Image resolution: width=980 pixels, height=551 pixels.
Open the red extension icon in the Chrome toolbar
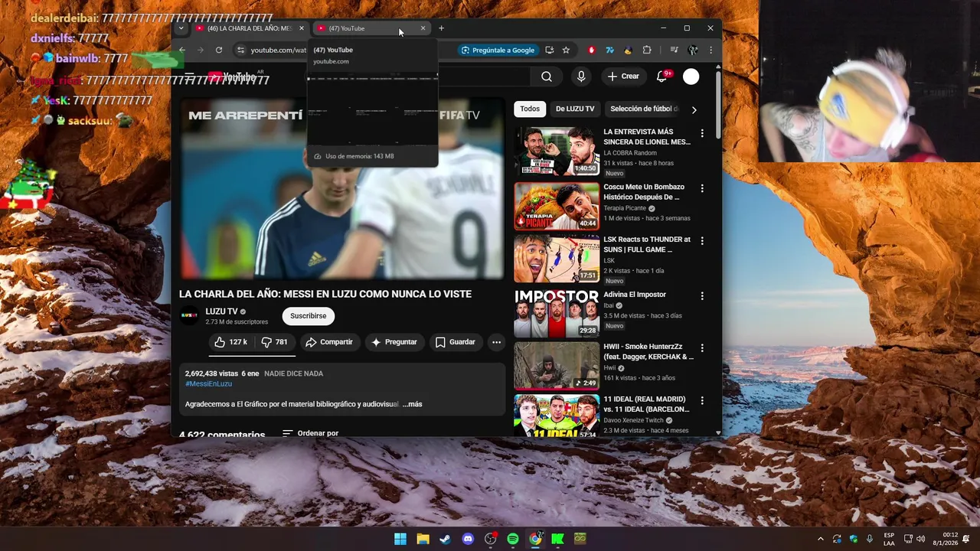pyautogui.click(x=591, y=51)
